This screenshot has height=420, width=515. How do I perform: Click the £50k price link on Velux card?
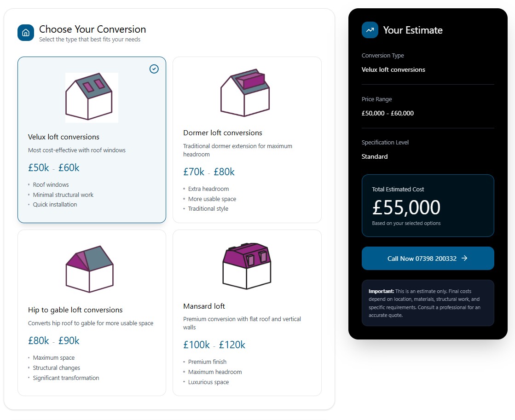(39, 167)
